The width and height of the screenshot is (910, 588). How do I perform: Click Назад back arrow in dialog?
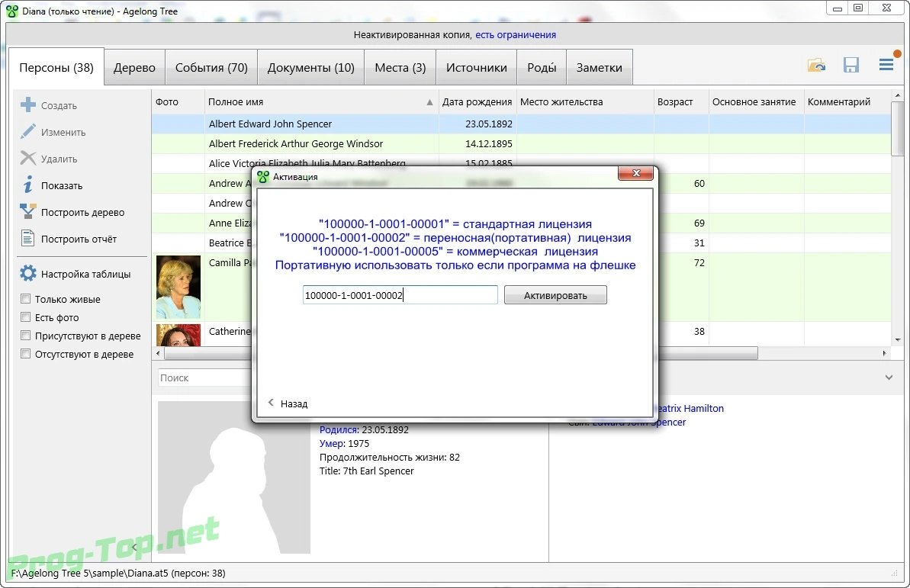pos(271,403)
